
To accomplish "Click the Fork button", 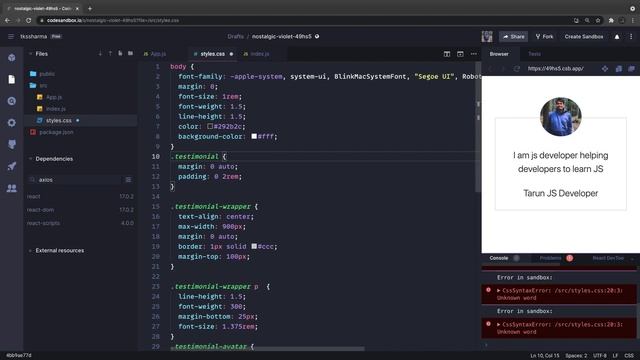I will coord(544,36).
